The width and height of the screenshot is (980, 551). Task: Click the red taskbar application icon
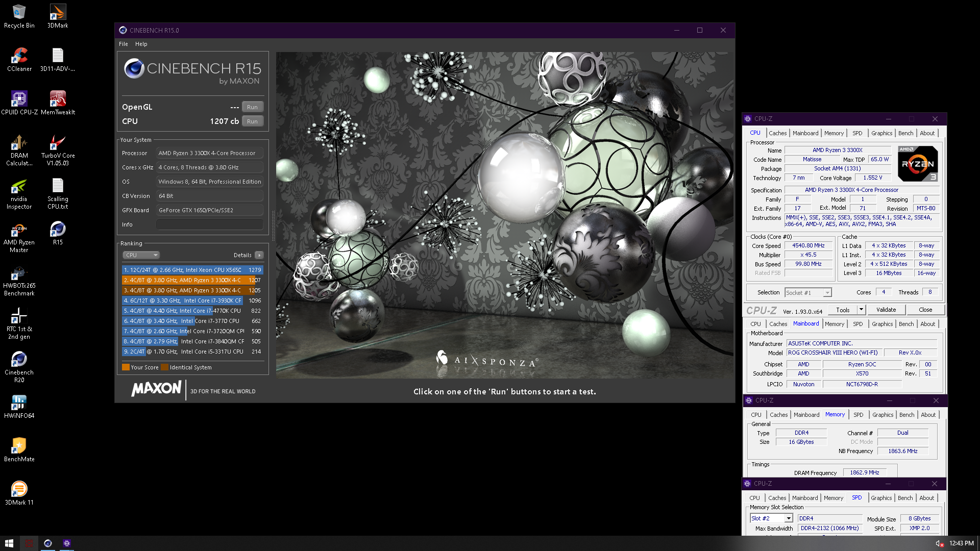click(29, 543)
